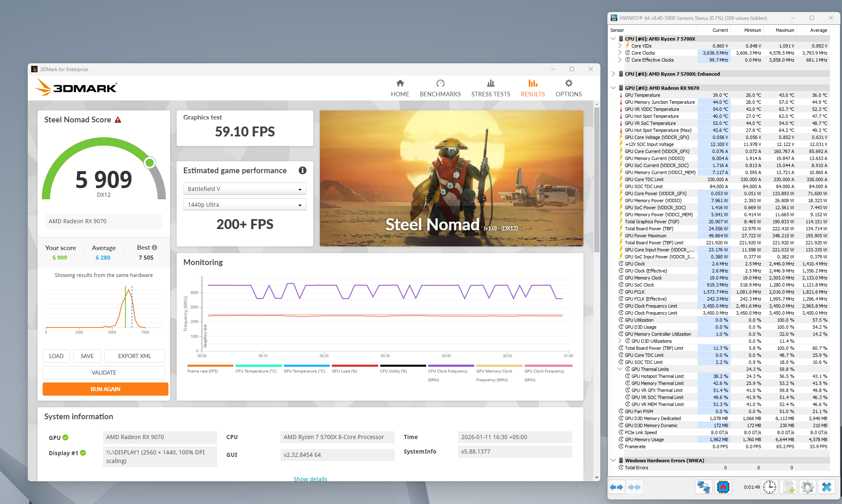Click the purple CPU Clock Frequency legend swatch
The image size is (842, 504).
pos(451,365)
